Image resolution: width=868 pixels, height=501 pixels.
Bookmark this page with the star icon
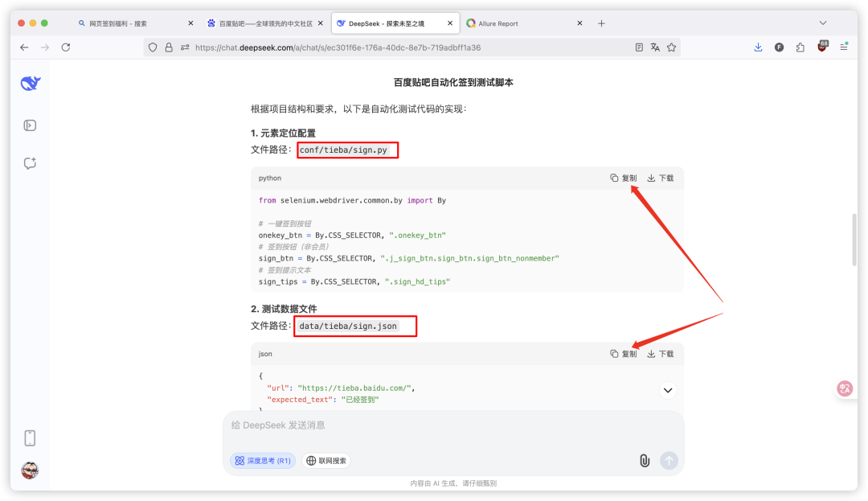tap(671, 47)
